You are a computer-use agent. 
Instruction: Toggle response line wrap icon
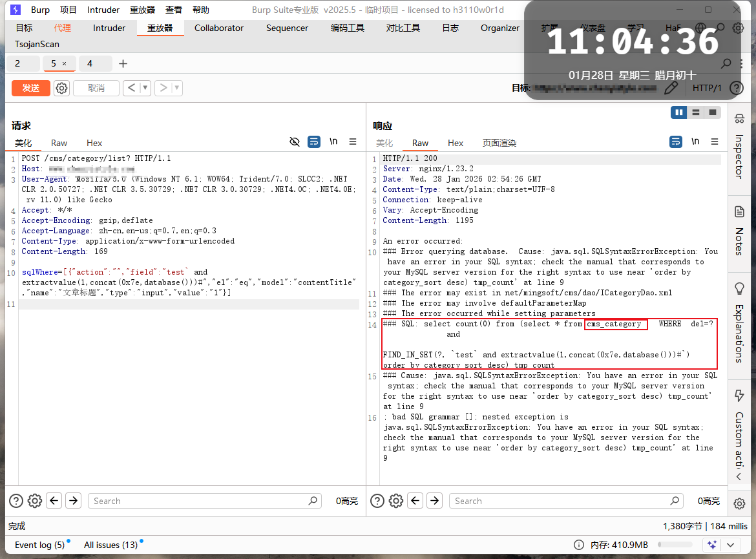[x=676, y=142]
